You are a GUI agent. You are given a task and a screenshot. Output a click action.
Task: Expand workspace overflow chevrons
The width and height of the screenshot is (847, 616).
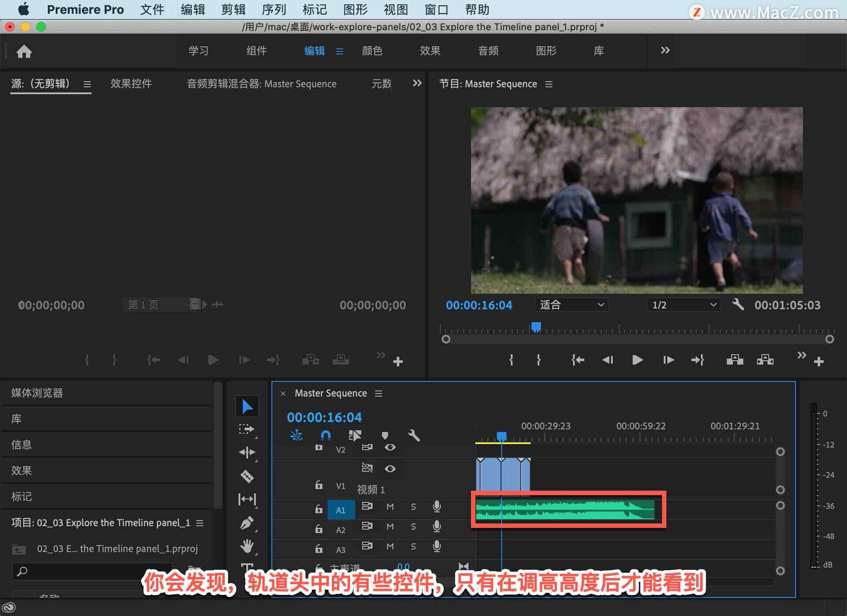pyautogui.click(x=665, y=50)
